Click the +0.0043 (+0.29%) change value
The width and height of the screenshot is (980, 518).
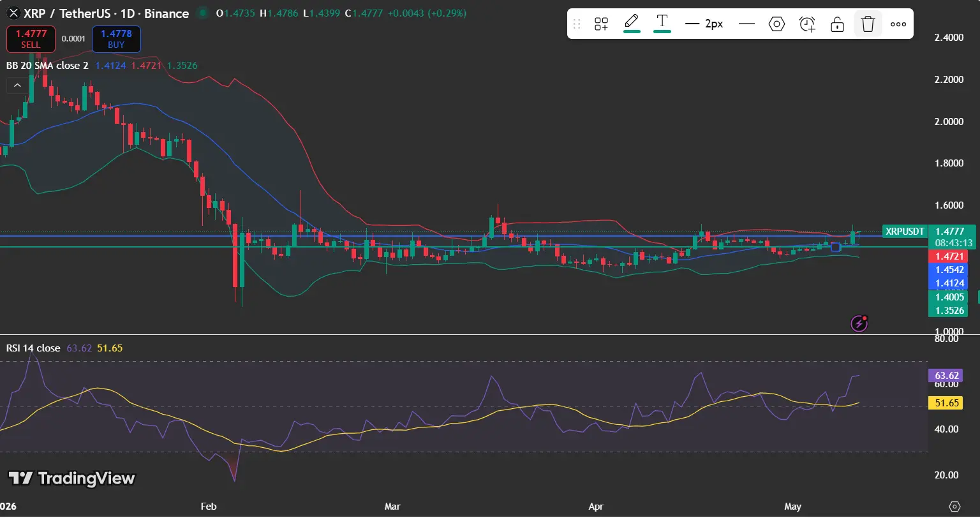(x=427, y=13)
